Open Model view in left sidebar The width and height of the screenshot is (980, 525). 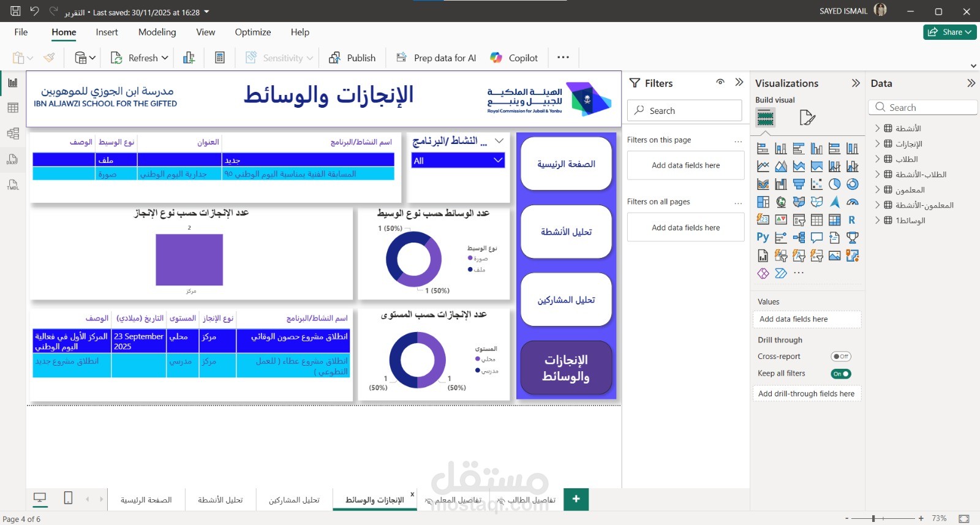point(13,134)
